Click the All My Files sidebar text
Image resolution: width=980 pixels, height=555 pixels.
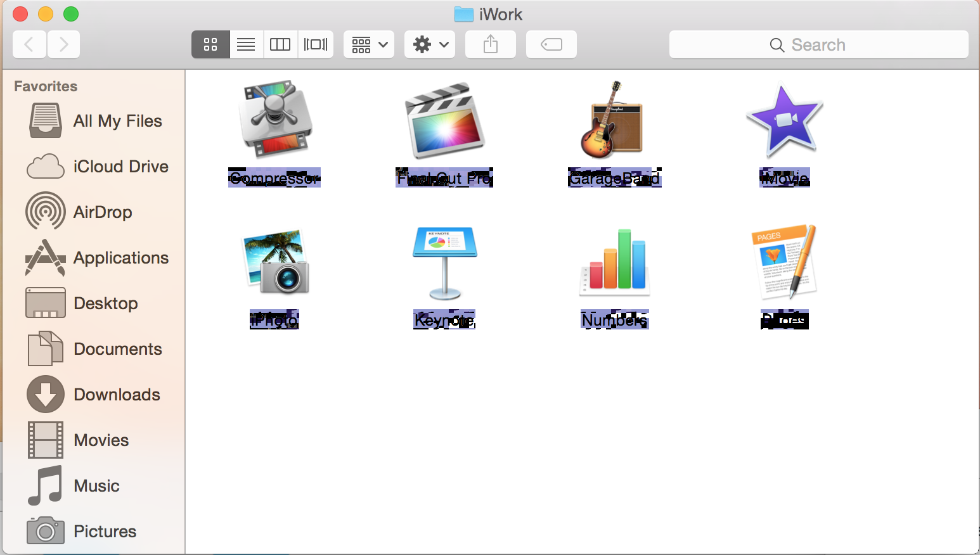[118, 121]
